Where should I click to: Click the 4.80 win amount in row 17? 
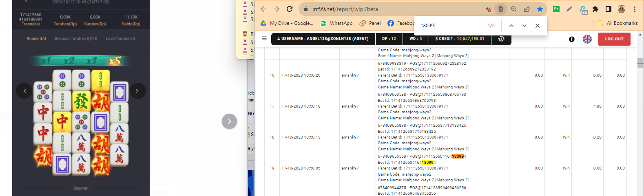[x=597, y=106]
